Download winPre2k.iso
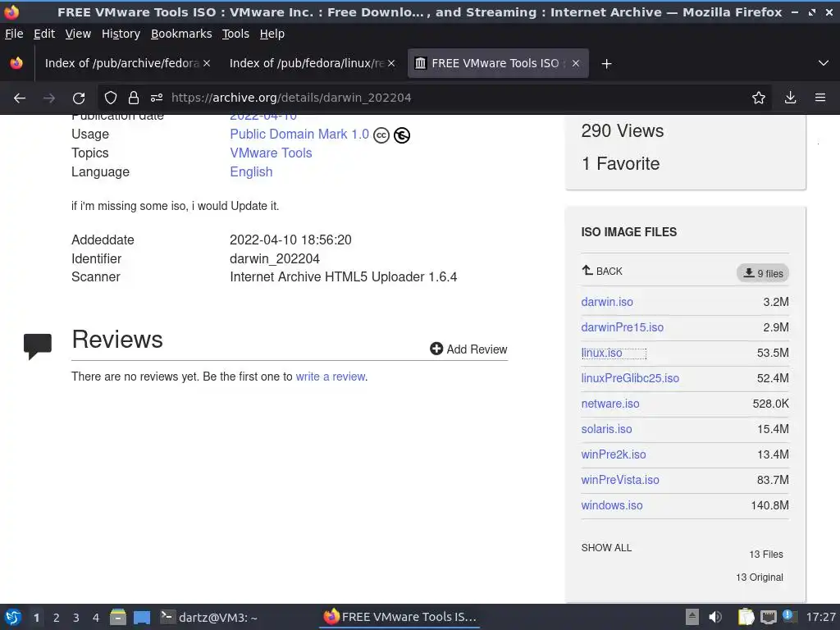 pyautogui.click(x=614, y=454)
